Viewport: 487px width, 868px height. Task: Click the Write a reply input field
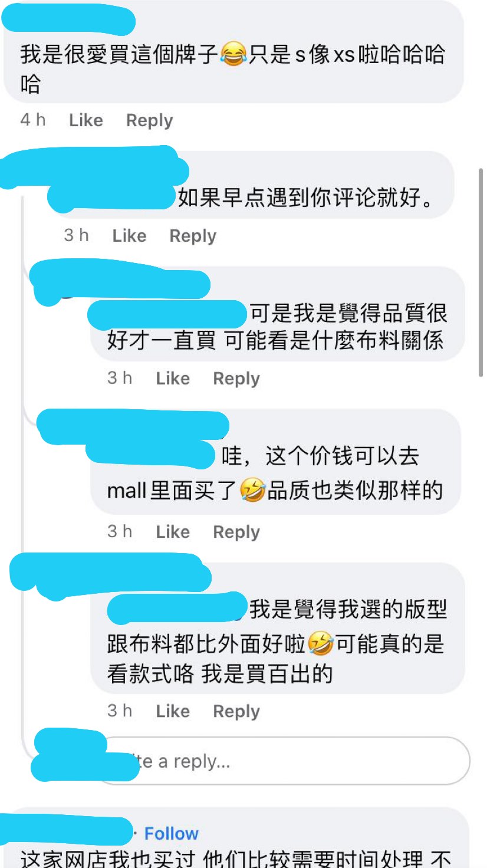click(282, 761)
